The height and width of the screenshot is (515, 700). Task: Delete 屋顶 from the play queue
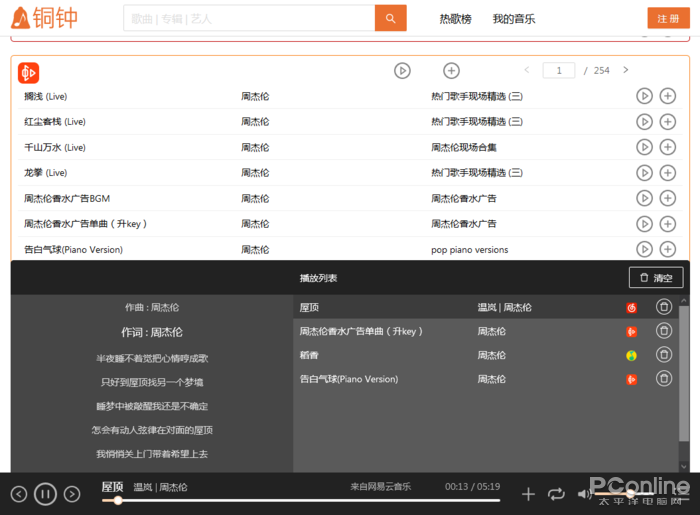click(663, 307)
